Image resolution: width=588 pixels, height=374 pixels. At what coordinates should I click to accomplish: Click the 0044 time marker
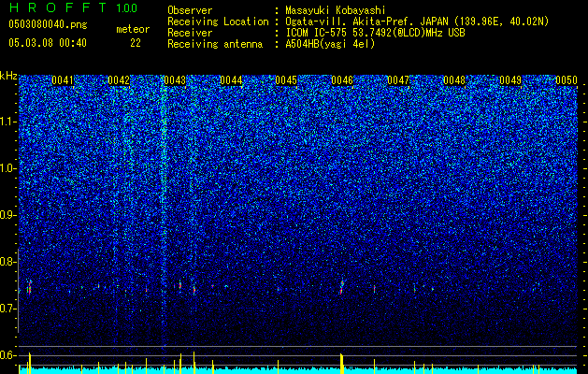click(x=231, y=80)
